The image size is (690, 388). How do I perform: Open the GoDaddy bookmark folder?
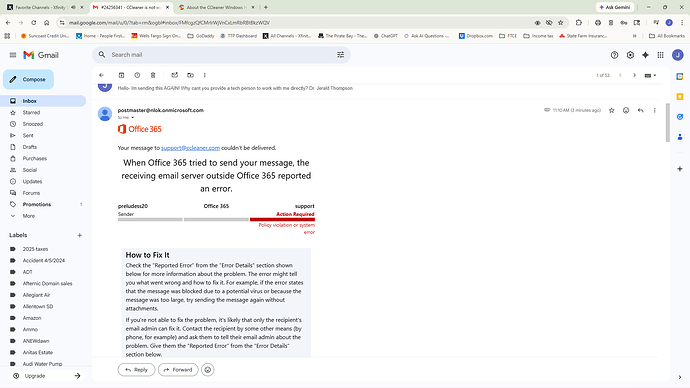pos(201,36)
